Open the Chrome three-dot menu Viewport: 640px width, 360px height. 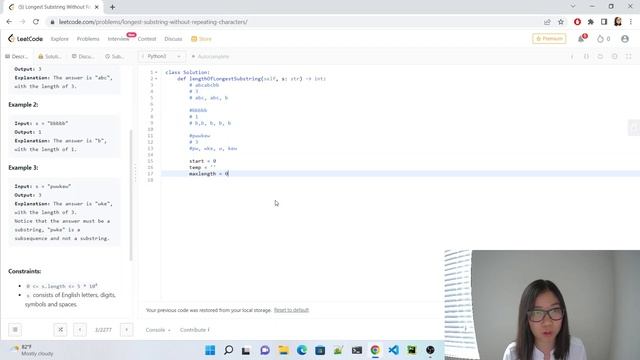tap(631, 22)
